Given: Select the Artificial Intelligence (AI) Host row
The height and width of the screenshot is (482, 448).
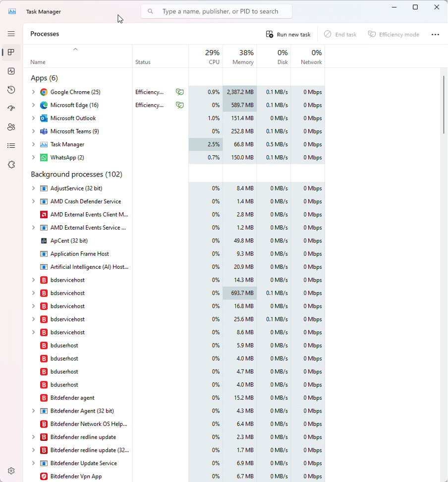Looking at the screenshot, I should pos(174,267).
